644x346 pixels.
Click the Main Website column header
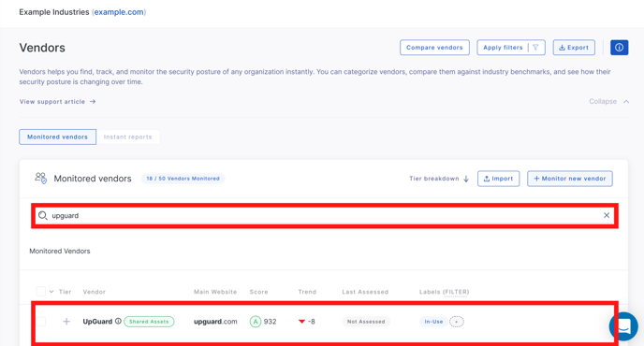pos(215,292)
